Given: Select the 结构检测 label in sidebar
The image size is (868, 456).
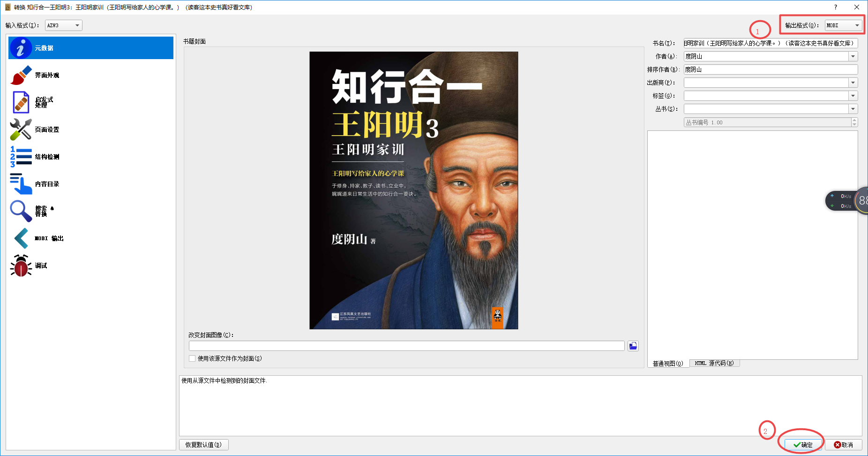Looking at the screenshot, I should [x=47, y=157].
